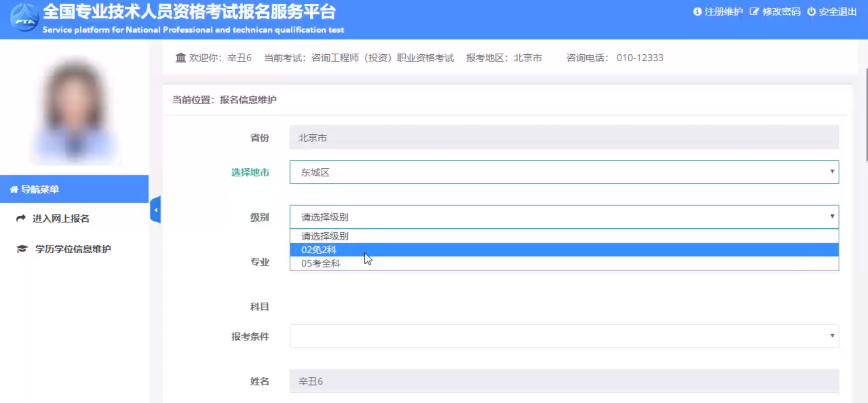868x403 pixels.
Task: Go to 学历学位信息维护
Action: 73,249
